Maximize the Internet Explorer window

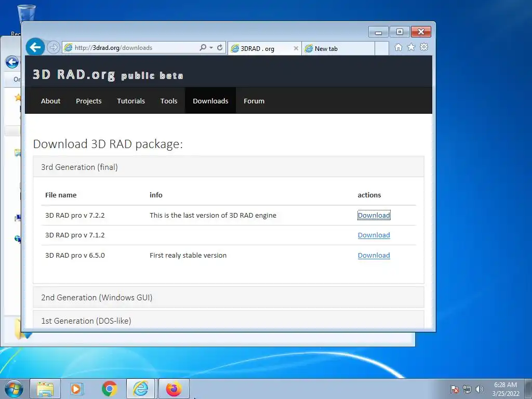point(400,32)
